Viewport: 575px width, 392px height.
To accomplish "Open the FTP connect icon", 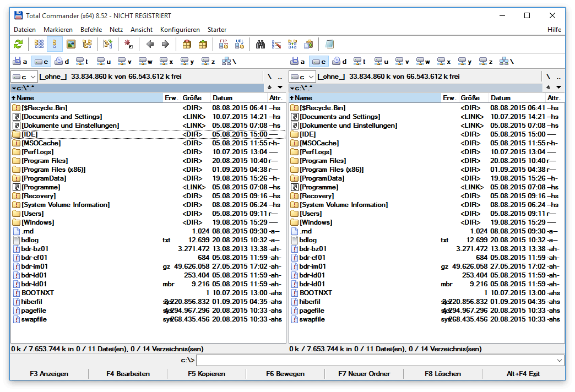I will coord(223,45).
